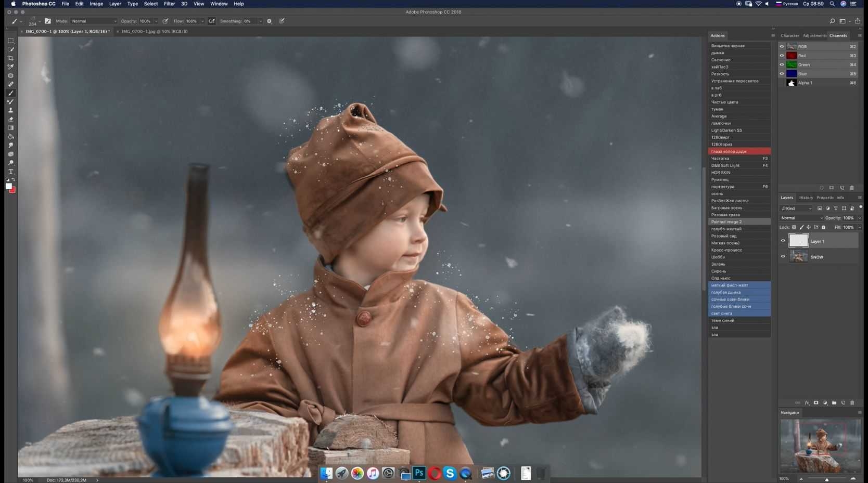The width and height of the screenshot is (868, 483).
Task: Enable airbrush-style build-up effects
Action: pyautogui.click(x=212, y=21)
